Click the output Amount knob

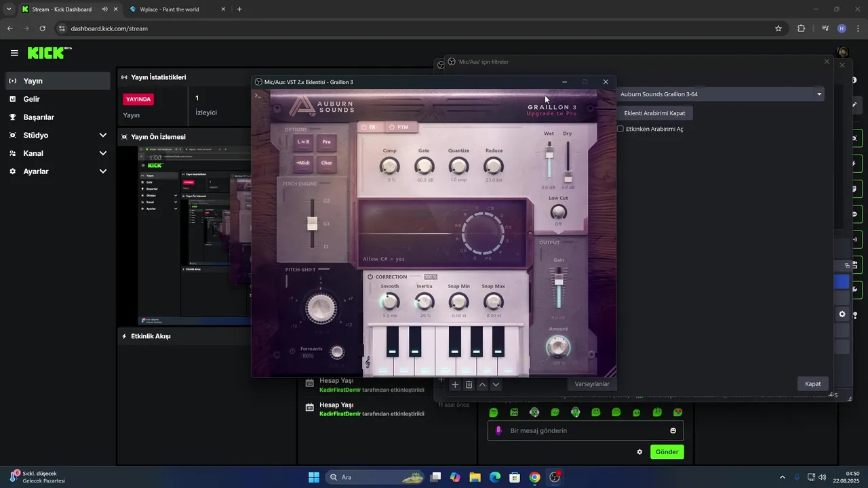click(558, 347)
